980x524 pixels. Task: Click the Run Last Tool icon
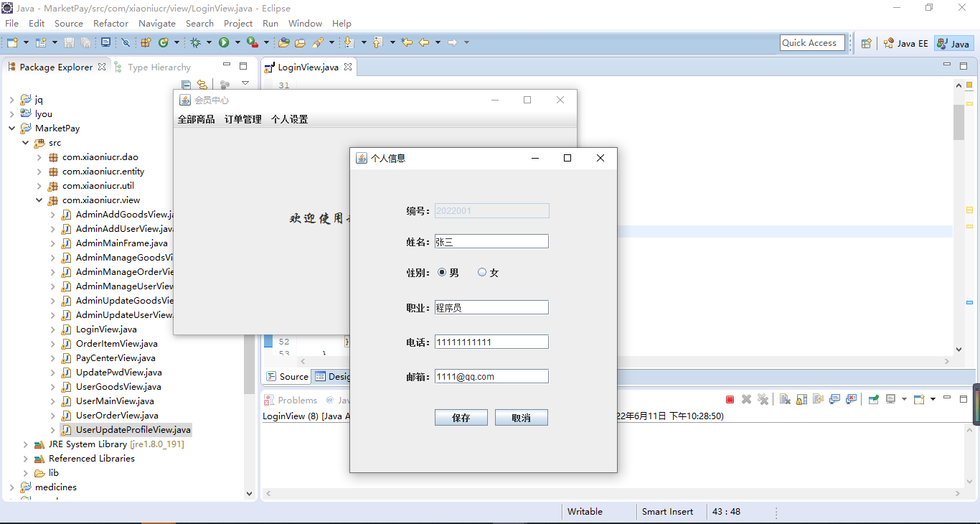click(x=252, y=43)
